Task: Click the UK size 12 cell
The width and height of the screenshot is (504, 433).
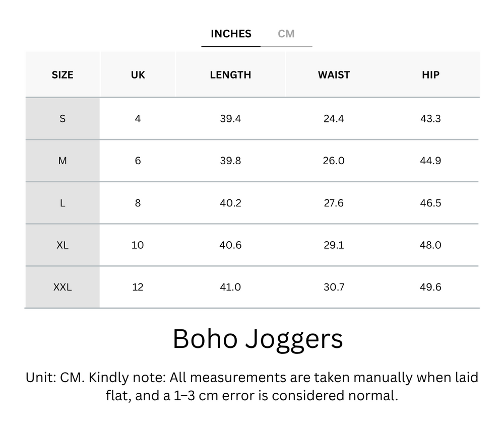Action: pyautogui.click(x=138, y=287)
